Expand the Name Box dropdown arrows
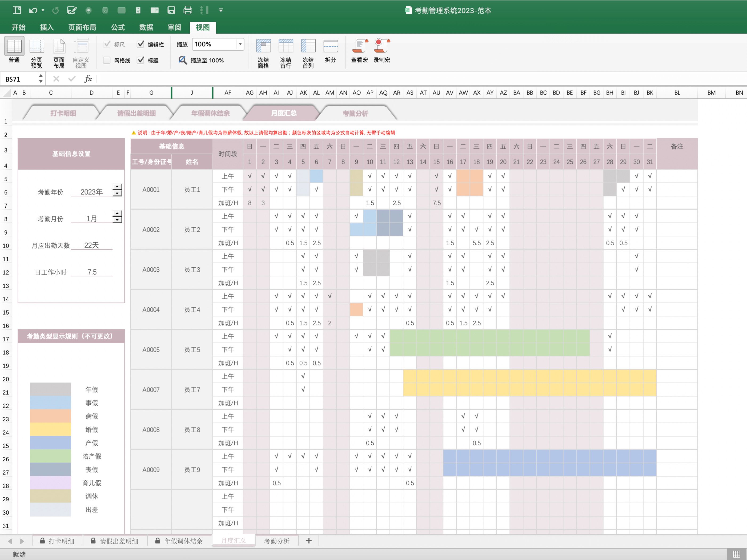Image resolution: width=747 pixels, height=560 pixels. (41, 79)
